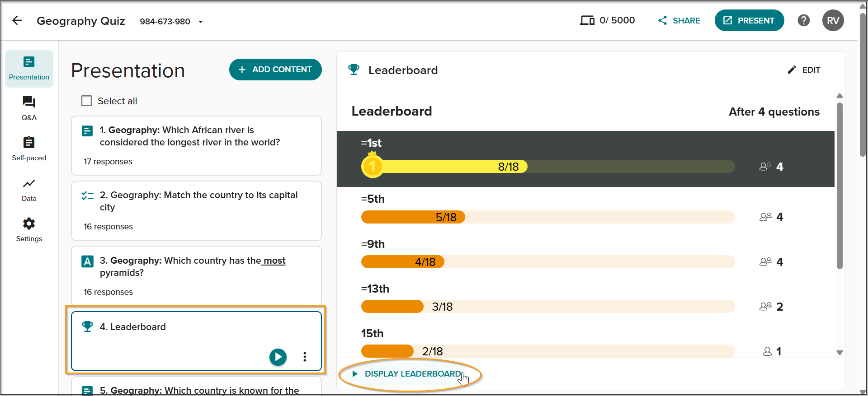Click the leaderboard scrollbar up arrow
The height and width of the screenshot is (396, 868).
[x=840, y=96]
